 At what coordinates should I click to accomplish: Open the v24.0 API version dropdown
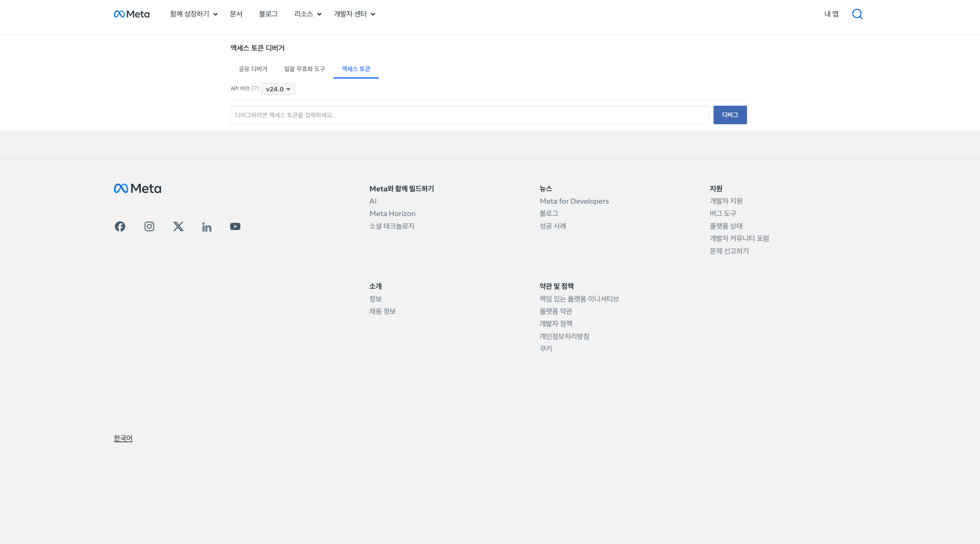coord(278,89)
